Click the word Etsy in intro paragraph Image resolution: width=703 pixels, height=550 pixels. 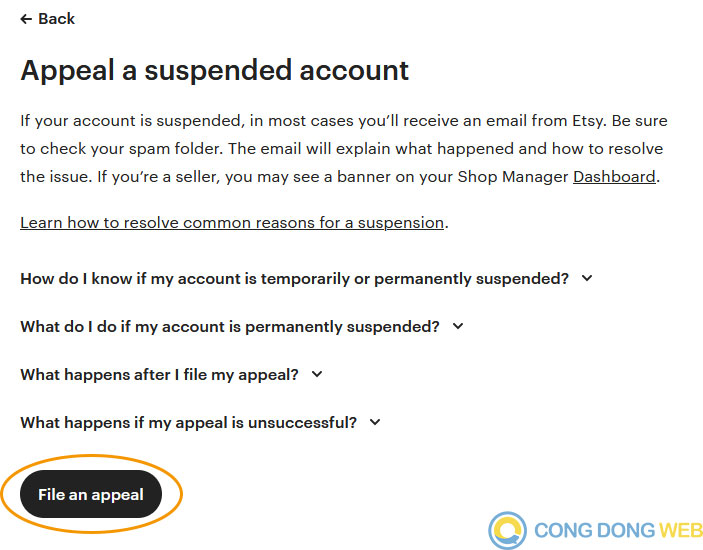click(x=587, y=121)
